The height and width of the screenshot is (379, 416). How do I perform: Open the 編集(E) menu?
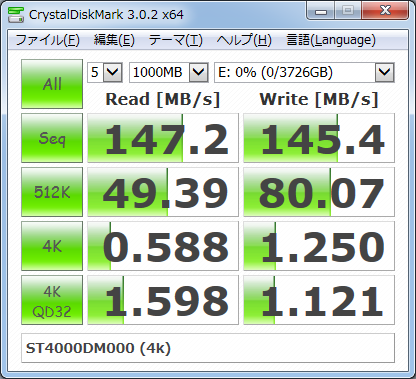(x=114, y=40)
